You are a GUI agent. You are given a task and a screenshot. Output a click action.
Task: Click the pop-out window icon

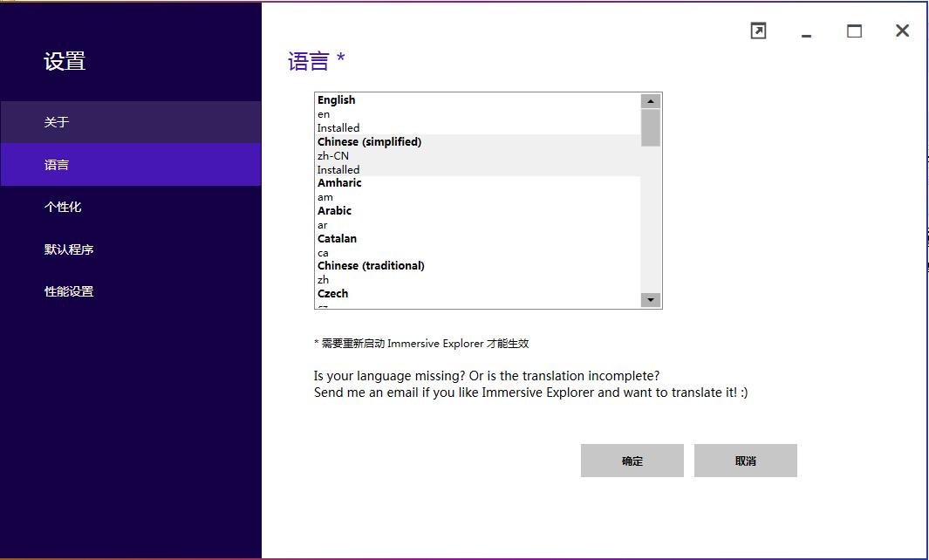pos(758,31)
